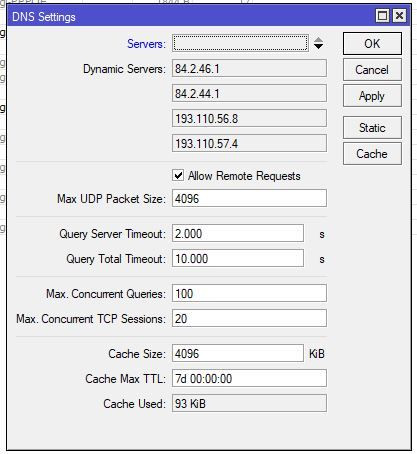Viewport: 417px width, 454px height.
Task: Select dynamic server 84.2.44.1
Action: 249,93
